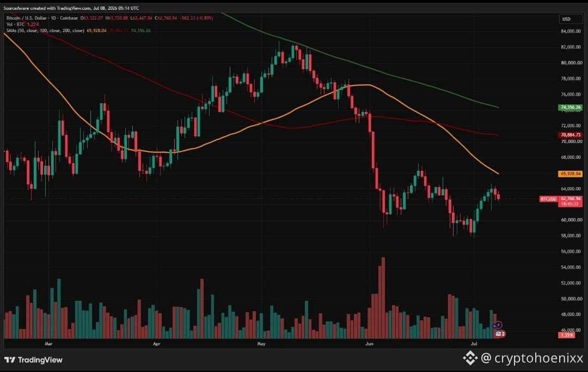Click the high price H63,720.88

tap(117, 18)
